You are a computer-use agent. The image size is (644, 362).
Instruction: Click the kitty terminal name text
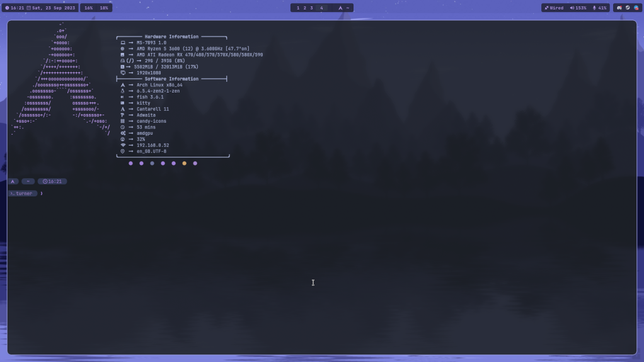[143, 103]
